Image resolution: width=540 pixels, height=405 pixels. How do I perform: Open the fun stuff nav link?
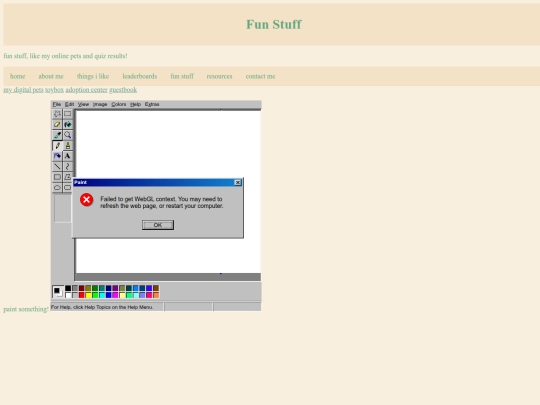[x=182, y=76]
